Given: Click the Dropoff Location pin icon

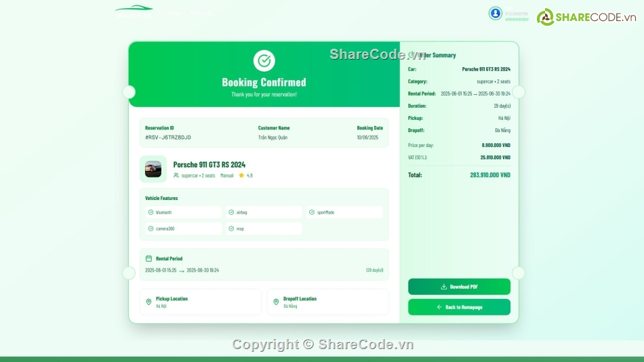Looking at the screenshot, I should point(276,302).
